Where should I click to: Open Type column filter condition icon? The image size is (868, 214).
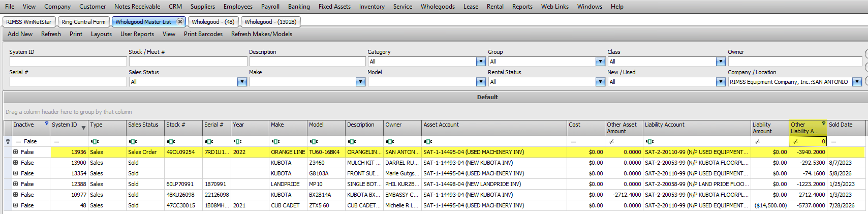95,142
